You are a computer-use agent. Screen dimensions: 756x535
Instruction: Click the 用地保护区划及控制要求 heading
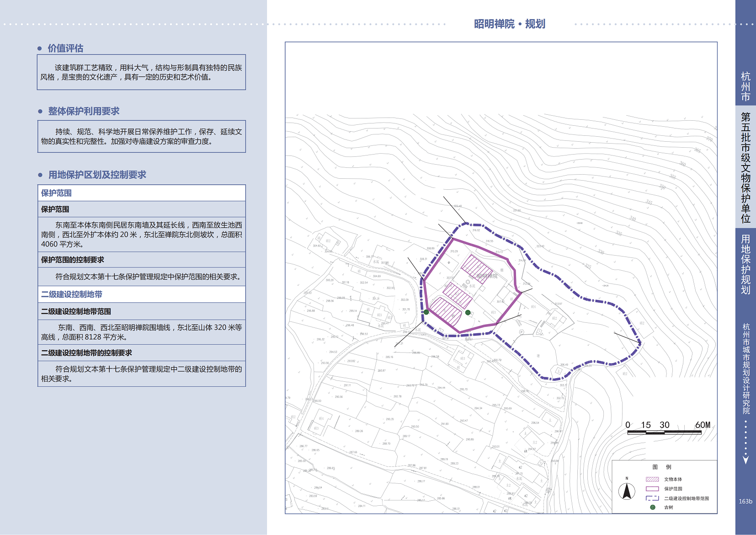pos(97,175)
